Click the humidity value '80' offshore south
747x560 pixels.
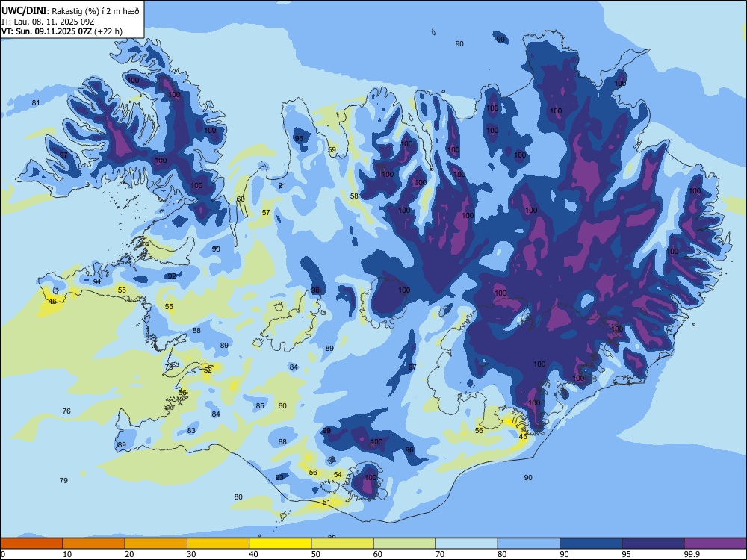click(238, 497)
